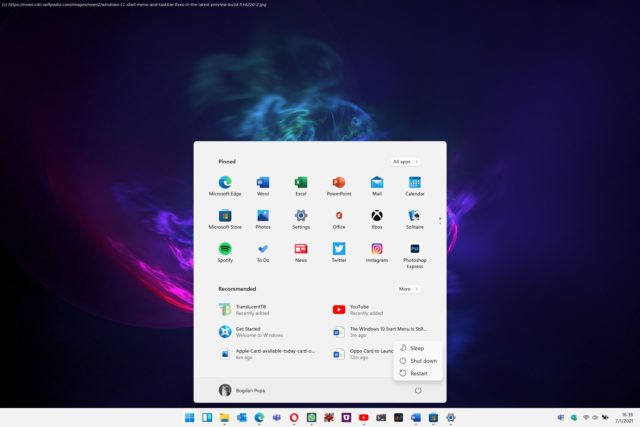Start PowerPoint from pinned apps
640x427 pixels.
pyautogui.click(x=339, y=186)
